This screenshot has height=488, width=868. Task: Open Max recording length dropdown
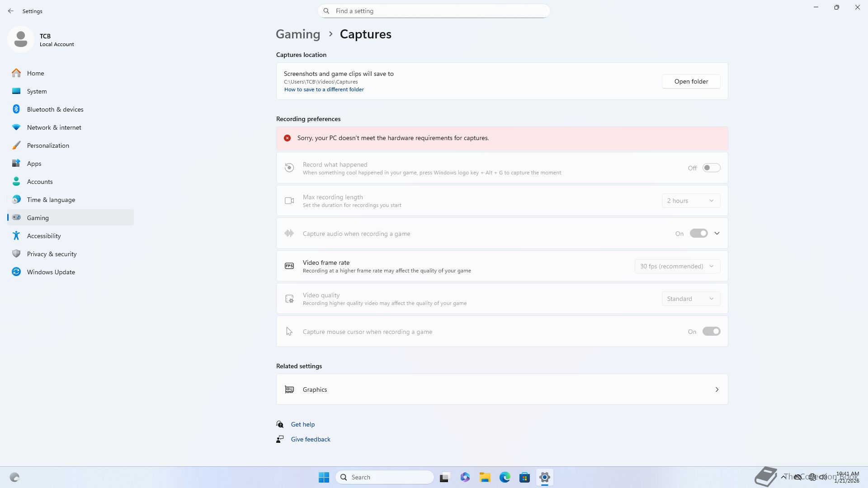click(691, 201)
